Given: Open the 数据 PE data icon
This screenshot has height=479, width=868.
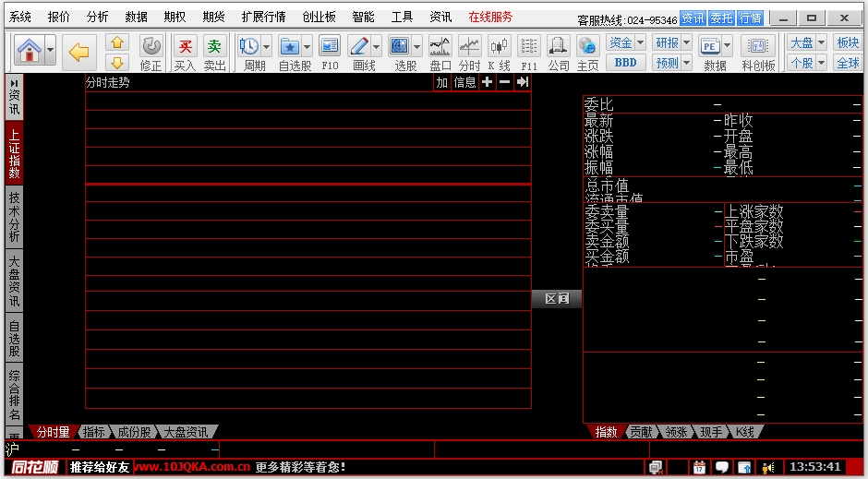Looking at the screenshot, I should click(710, 46).
